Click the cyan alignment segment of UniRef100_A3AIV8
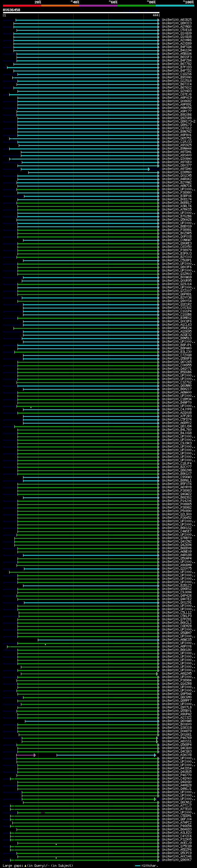 point(106,755)
